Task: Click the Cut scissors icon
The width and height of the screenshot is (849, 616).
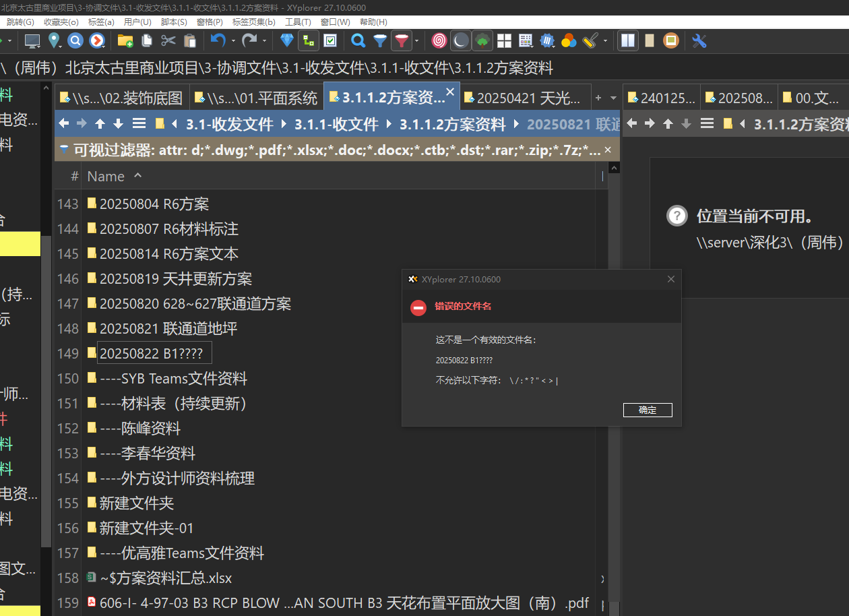Action: pyautogui.click(x=168, y=41)
